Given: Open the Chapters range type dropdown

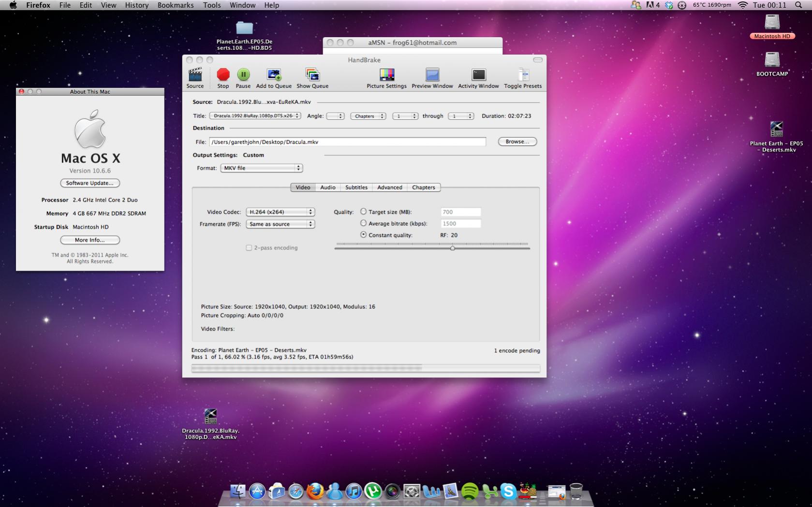Looking at the screenshot, I should [x=368, y=116].
